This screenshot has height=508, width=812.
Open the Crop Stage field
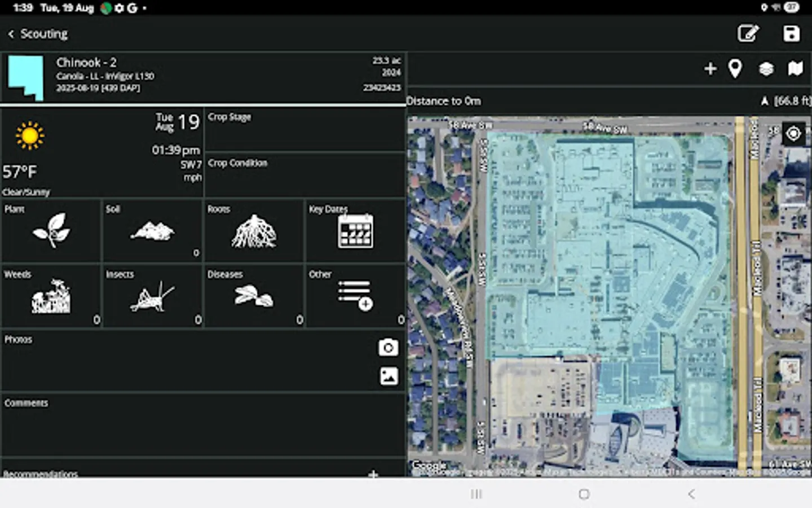coord(304,129)
